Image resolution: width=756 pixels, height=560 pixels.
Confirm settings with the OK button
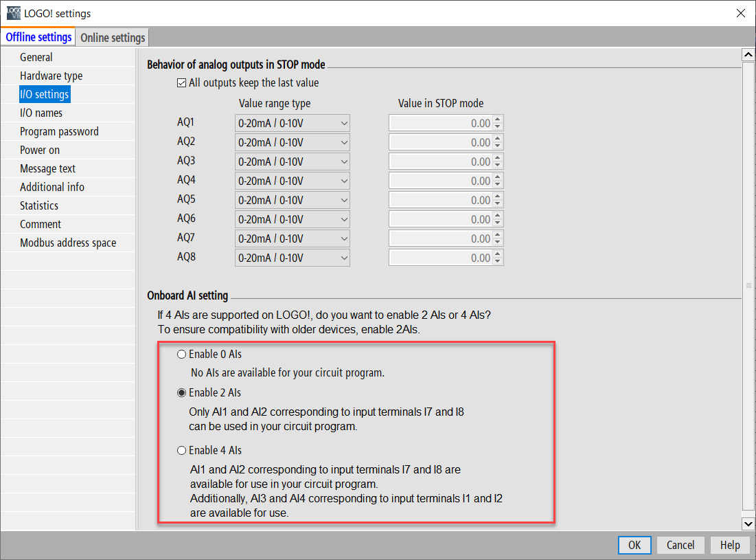pos(634,545)
